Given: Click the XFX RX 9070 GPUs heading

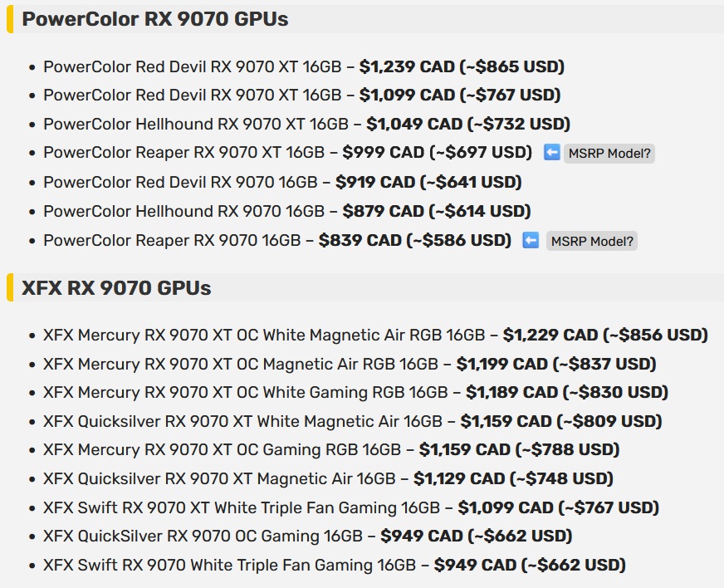Looking at the screenshot, I should tap(116, 287).
